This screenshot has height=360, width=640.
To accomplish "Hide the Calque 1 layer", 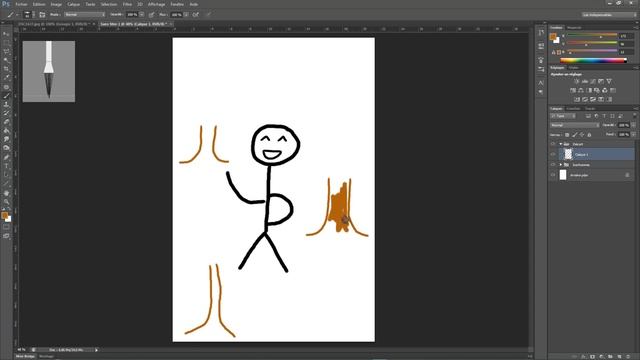I will (x=553, y=154).
